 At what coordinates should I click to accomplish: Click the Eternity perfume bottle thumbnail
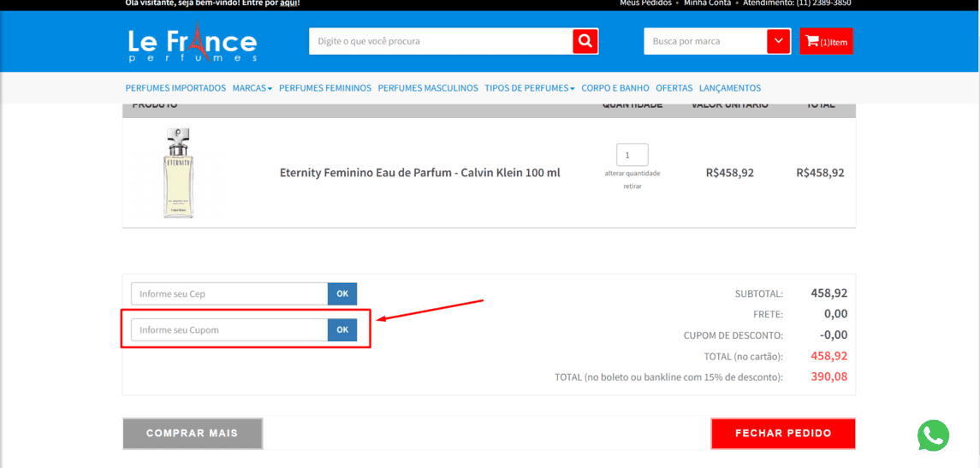pos(178,173)
